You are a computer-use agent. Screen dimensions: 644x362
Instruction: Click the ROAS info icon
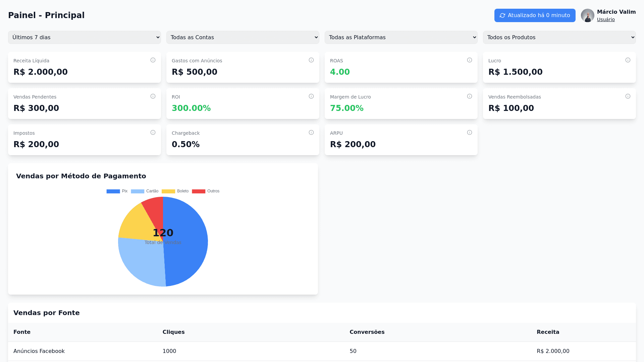(470, 60)
